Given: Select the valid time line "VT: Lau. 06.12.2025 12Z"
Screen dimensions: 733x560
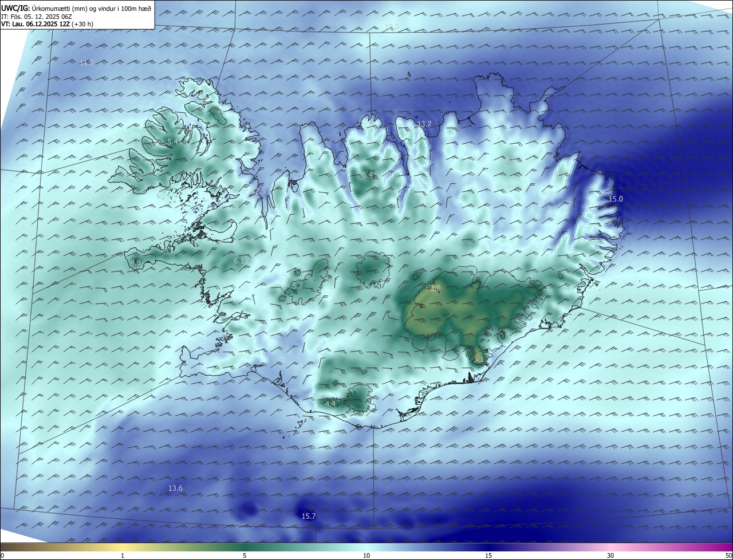Looking at the screenshot, I should pos(36,24).
